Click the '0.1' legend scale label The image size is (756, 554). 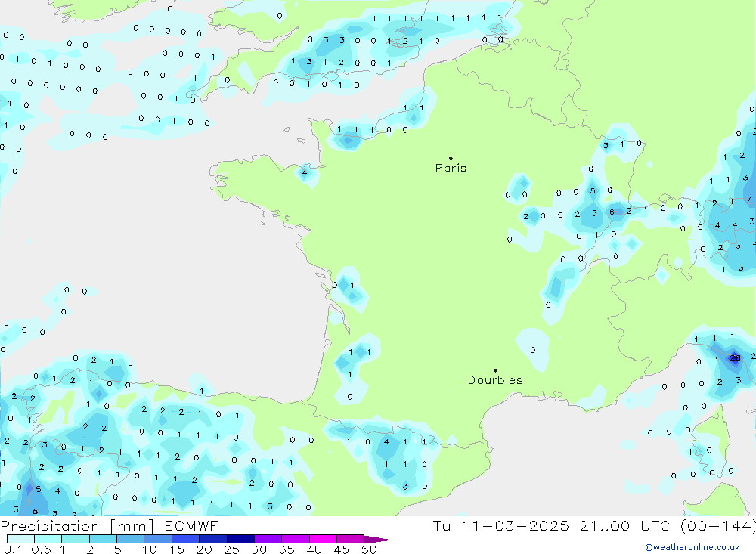pyautogui.click(x=13, y=549)
